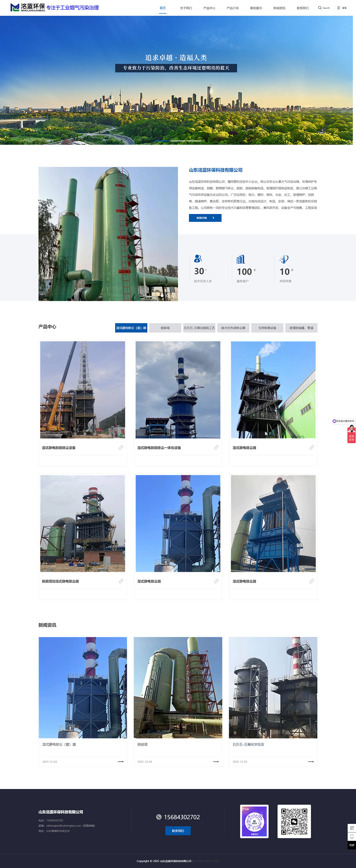Open the 留言 hamburger menu icon
The image size is (356, 868).
pos(338,8)
